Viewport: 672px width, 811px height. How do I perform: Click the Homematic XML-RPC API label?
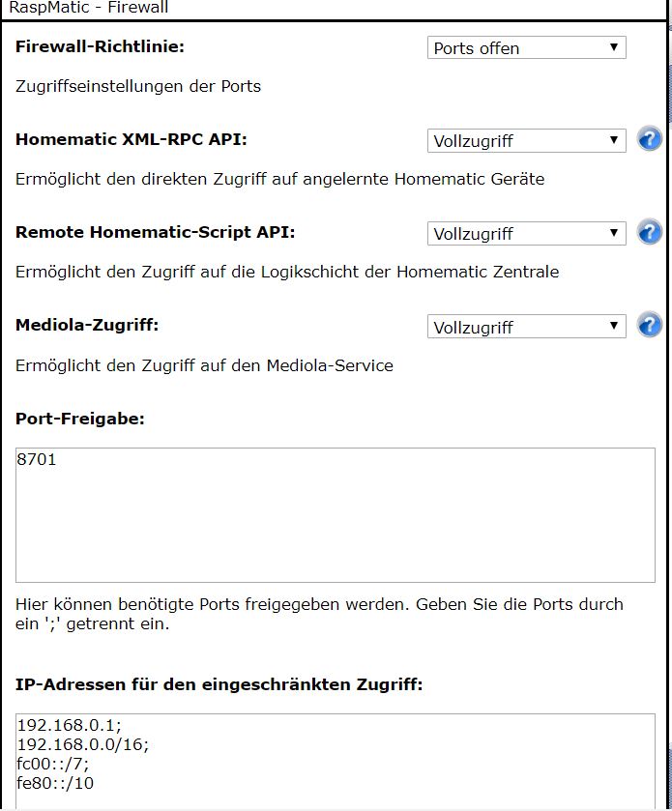pyautogui.click(x=131, y=139)
